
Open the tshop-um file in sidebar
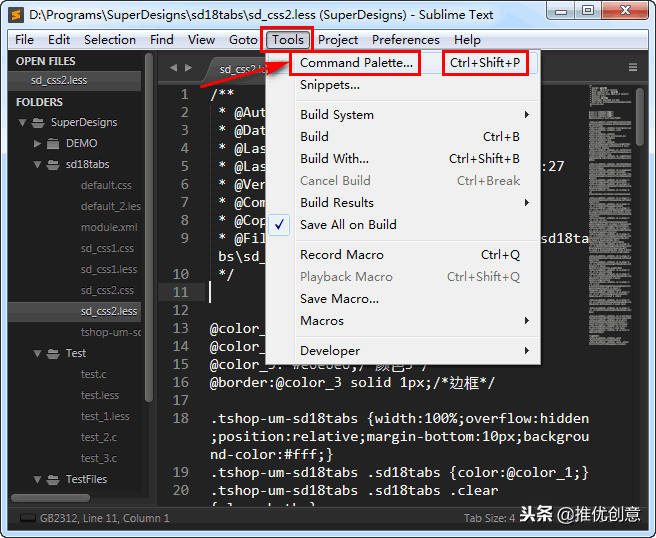[110, 333]
